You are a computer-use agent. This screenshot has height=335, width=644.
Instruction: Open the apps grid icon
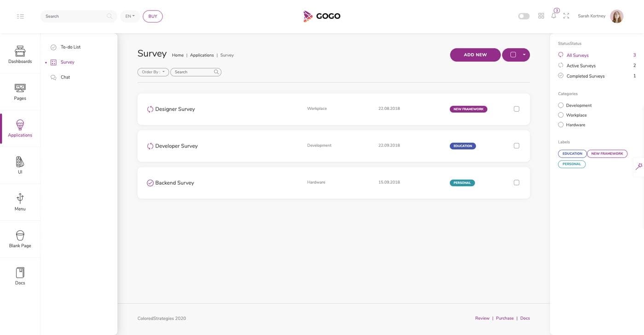pyautogui.click(x=541, y=16)
